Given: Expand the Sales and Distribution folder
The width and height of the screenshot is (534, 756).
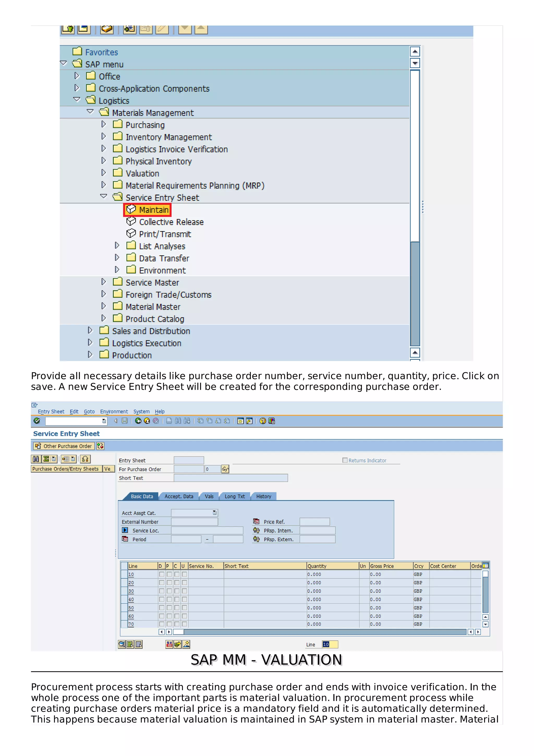Looking at the screenshot, I should pyautogui.click(x=90, y=330).
